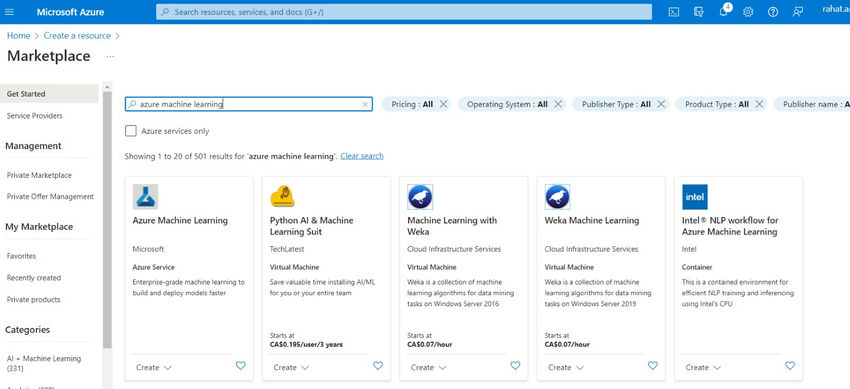Open Recently created in sidebar
This screenshot has width=850, height=389.
pyautogui.click(x=34, y=277)
